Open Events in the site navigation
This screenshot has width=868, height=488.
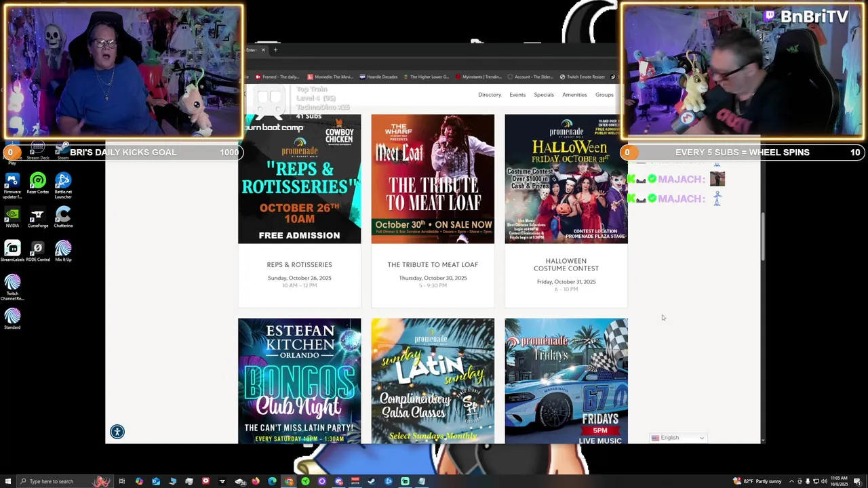[x=517, y=95]
